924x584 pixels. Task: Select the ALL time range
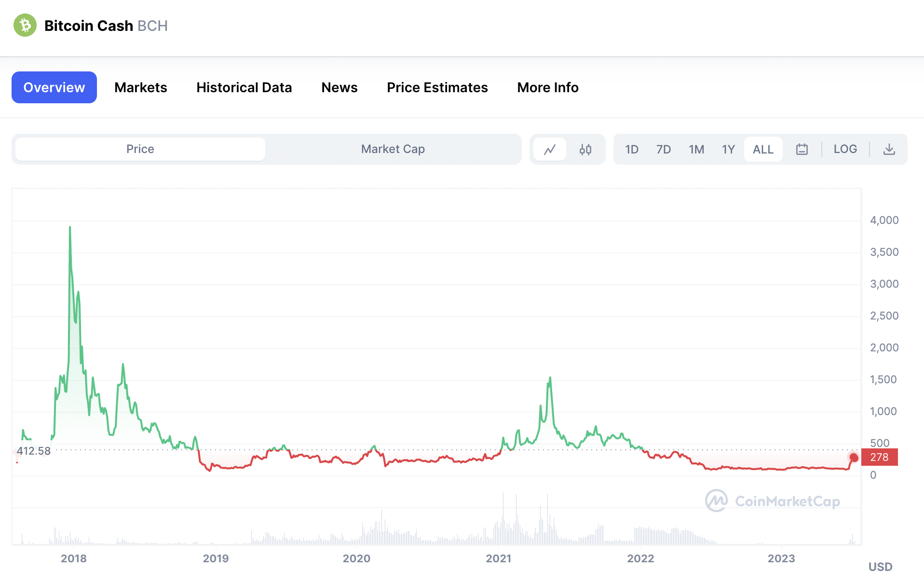click(x=763, y=149)
